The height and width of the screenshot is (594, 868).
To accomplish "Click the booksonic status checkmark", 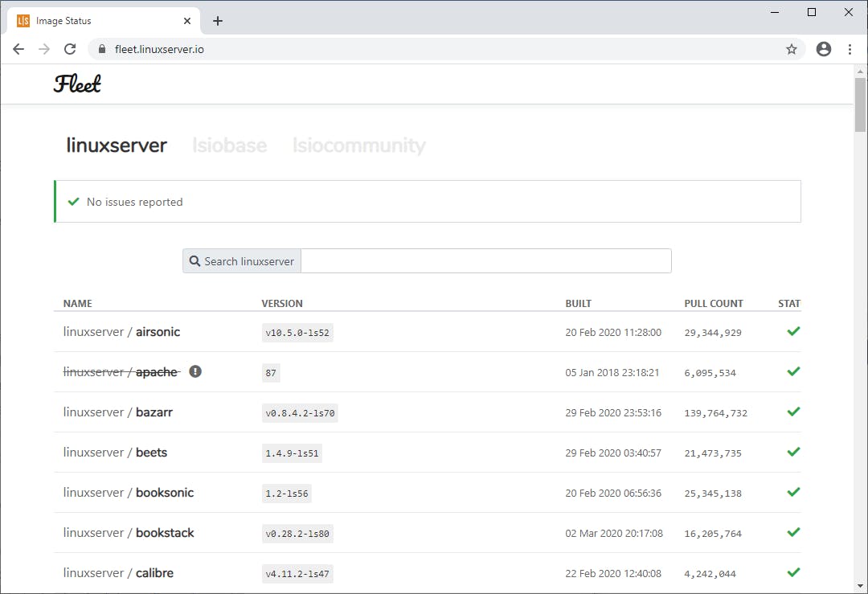I will click(793, 492).
